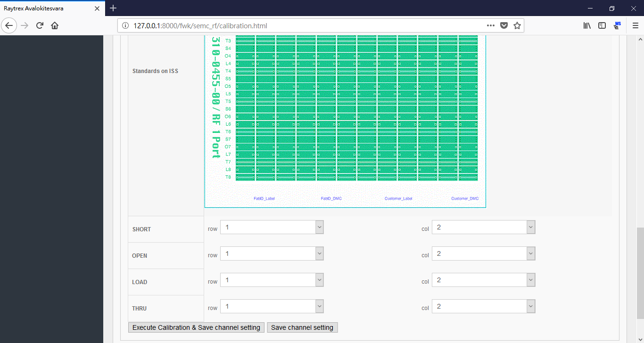Click the Customer_Label text on ISS image
Image resolution: width=644 pixels, height=343 pixels.
398,198
